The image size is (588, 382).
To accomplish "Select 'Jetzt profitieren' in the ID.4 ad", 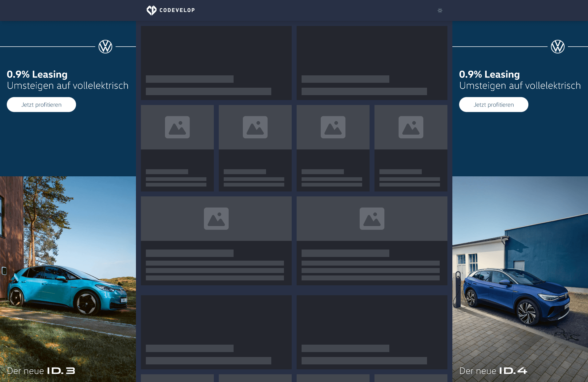I will coord(494,105).
